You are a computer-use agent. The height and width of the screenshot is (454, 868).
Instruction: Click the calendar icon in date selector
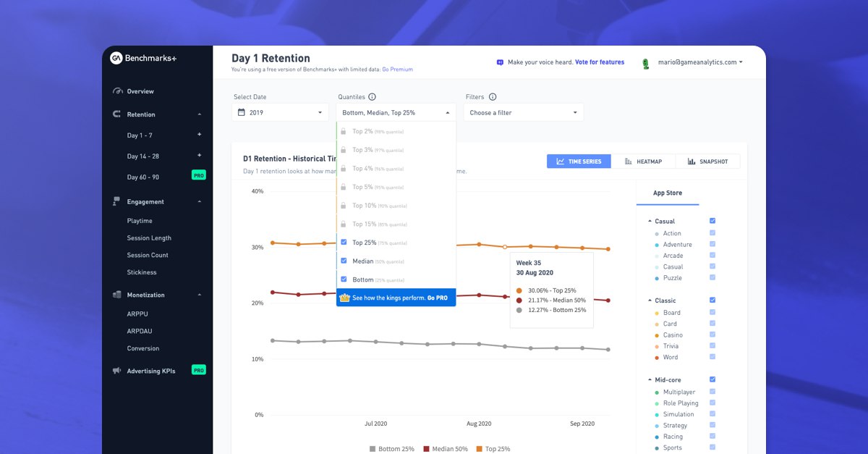pos(242,112)
